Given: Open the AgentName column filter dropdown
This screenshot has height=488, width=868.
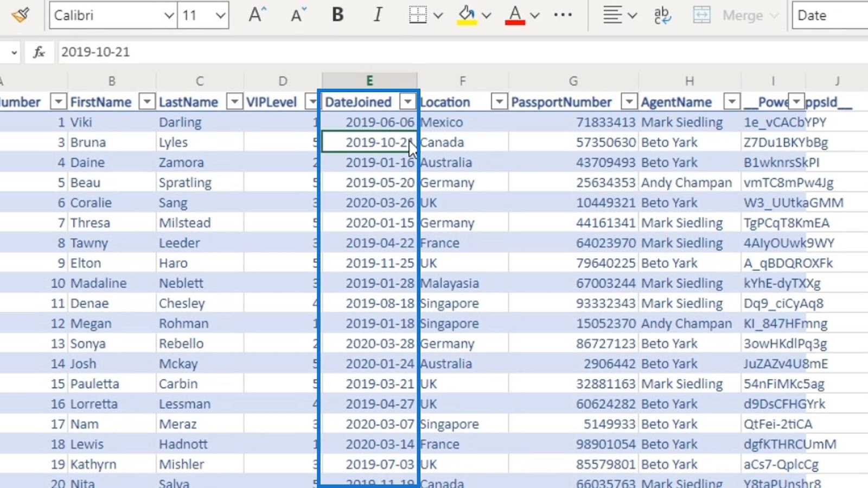Looking at the screenshot, I should click(732, 101).
